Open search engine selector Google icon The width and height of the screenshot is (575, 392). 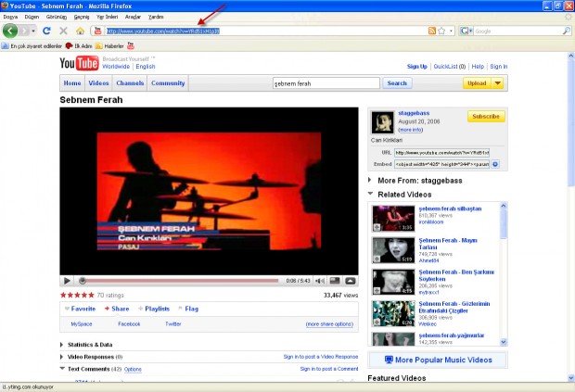[466, 32]
